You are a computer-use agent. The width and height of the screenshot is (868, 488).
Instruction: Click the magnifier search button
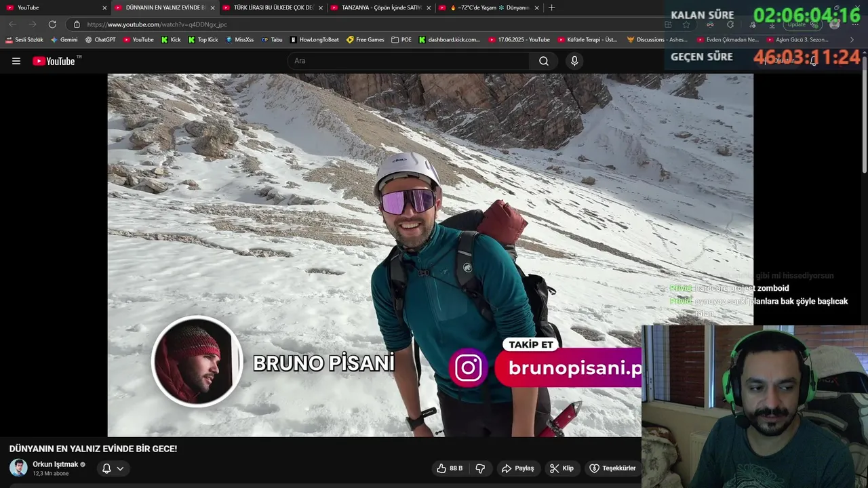click(x=544, y=61)
